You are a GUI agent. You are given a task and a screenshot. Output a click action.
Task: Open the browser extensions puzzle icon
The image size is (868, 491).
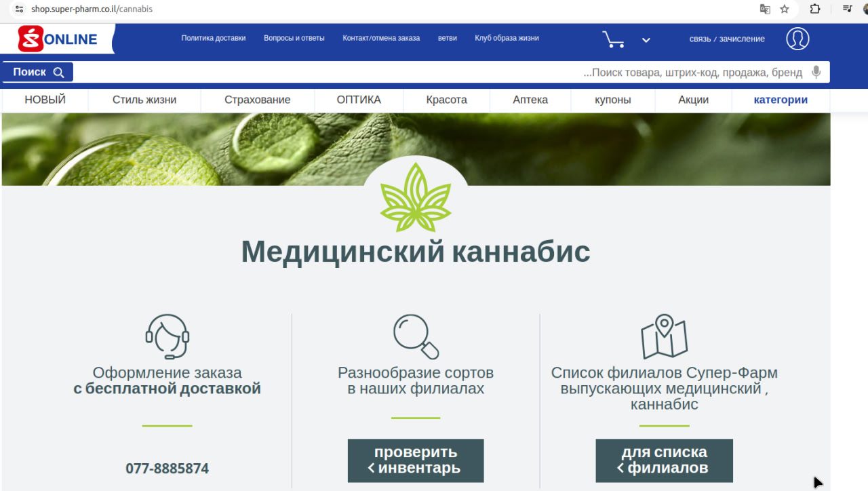click(x=815, y=9)
